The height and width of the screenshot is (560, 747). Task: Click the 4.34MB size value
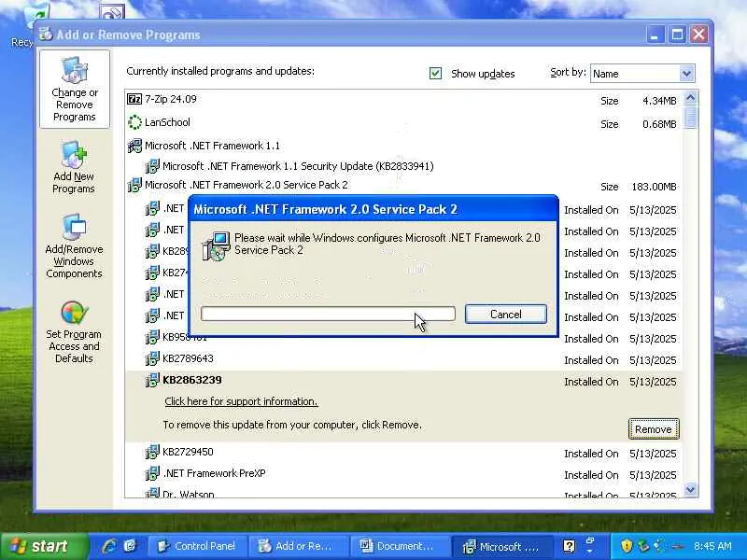659,101
